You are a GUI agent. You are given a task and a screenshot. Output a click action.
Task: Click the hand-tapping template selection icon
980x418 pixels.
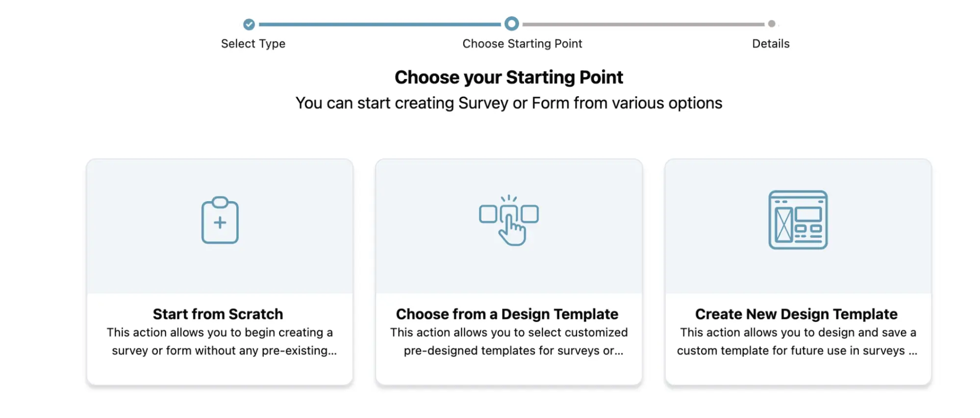click(509, 220)
